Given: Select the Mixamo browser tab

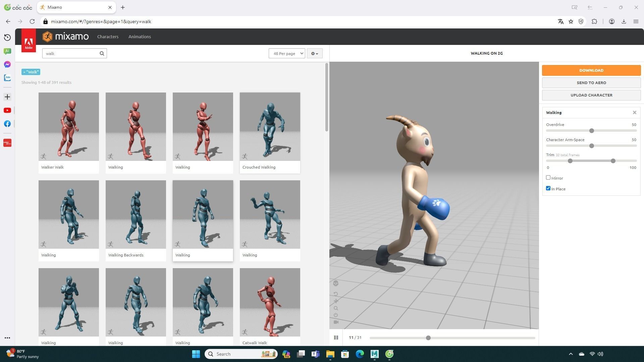Looking at the screenshot, I should pos(76,7).
